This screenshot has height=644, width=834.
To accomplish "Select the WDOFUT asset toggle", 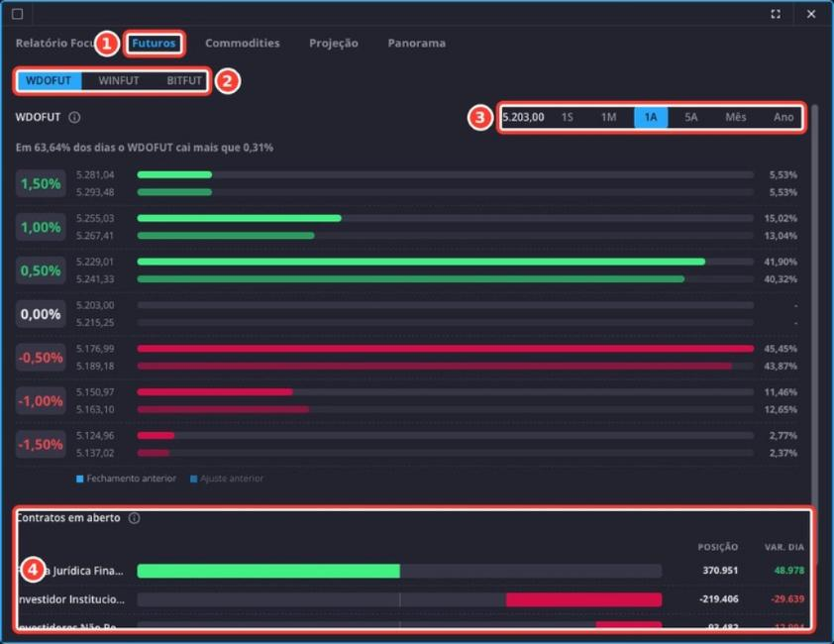I will tap(49, 81).
